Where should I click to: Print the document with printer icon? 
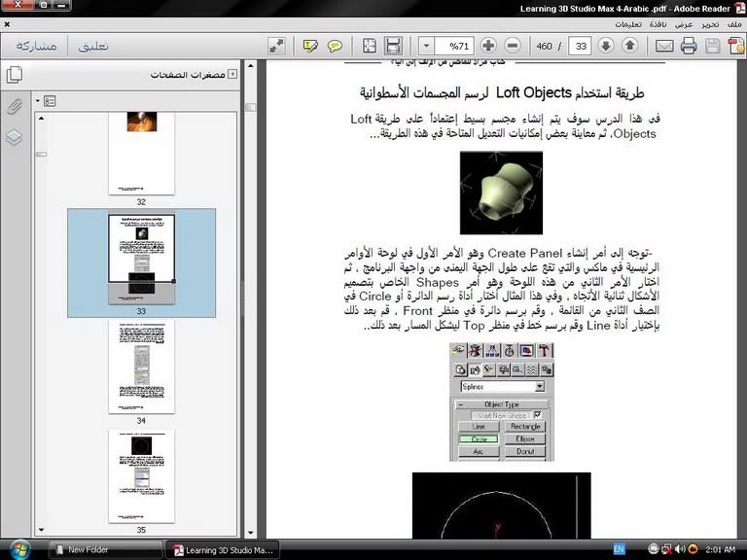tap(689, 47)
